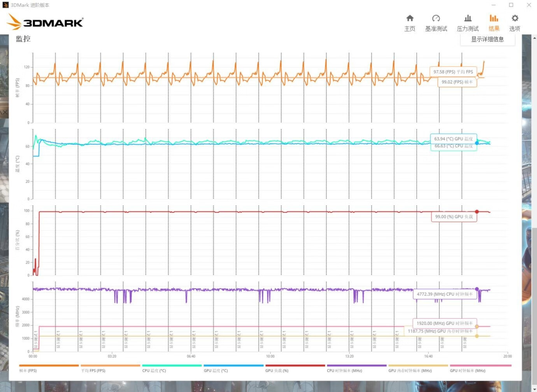Click the purple CPU 时钟频率 legend swatch
537x392 pixels.
coord(356,366)
